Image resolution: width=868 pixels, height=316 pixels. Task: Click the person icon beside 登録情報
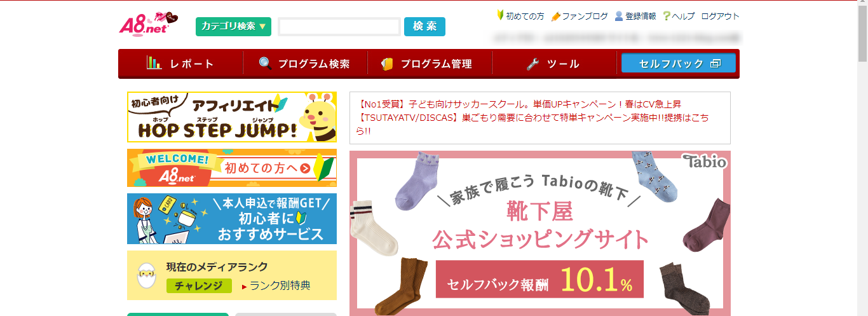pyautogui.click(x=619, y=16)
